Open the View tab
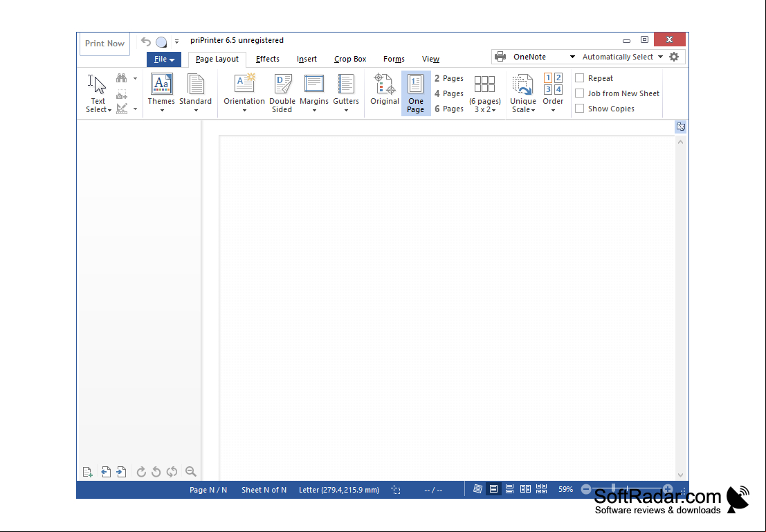The image size is (766, 532). click(x=430, y=59)
